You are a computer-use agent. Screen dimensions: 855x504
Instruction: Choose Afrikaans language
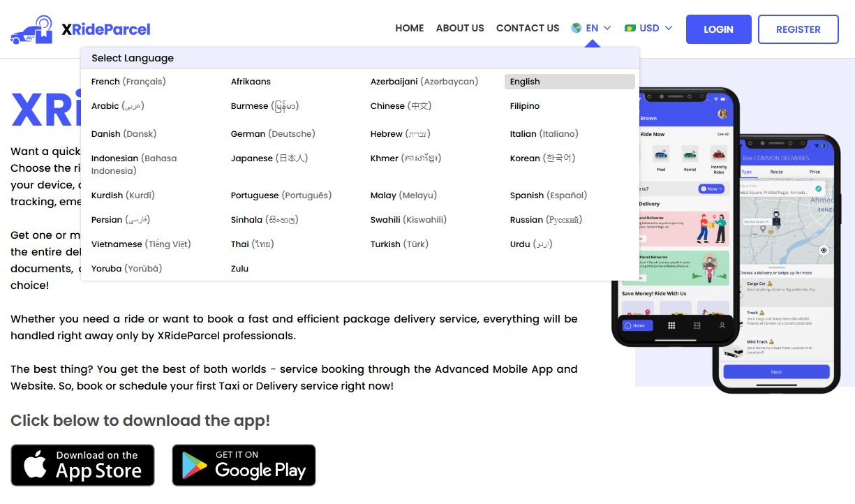click(x=251, y=82)
